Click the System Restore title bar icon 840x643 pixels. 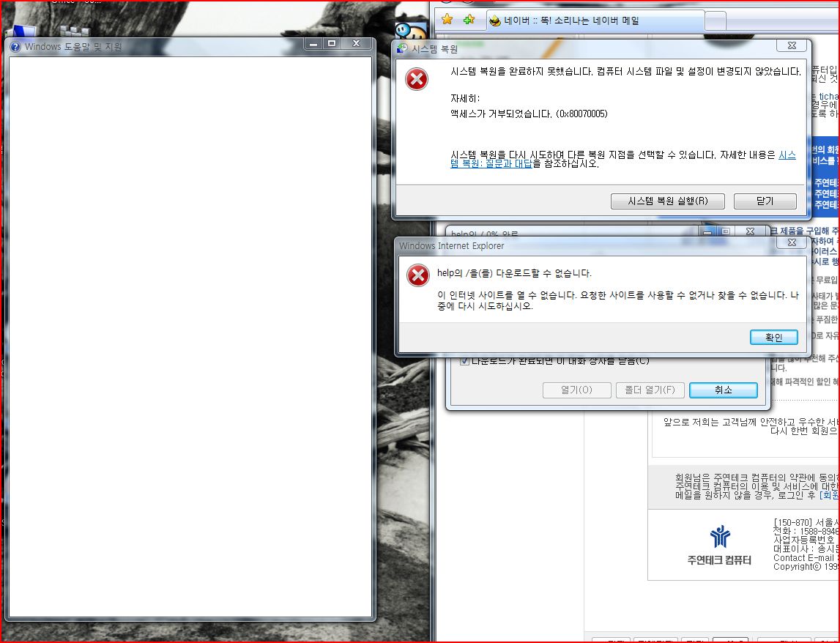click(402, 49)
